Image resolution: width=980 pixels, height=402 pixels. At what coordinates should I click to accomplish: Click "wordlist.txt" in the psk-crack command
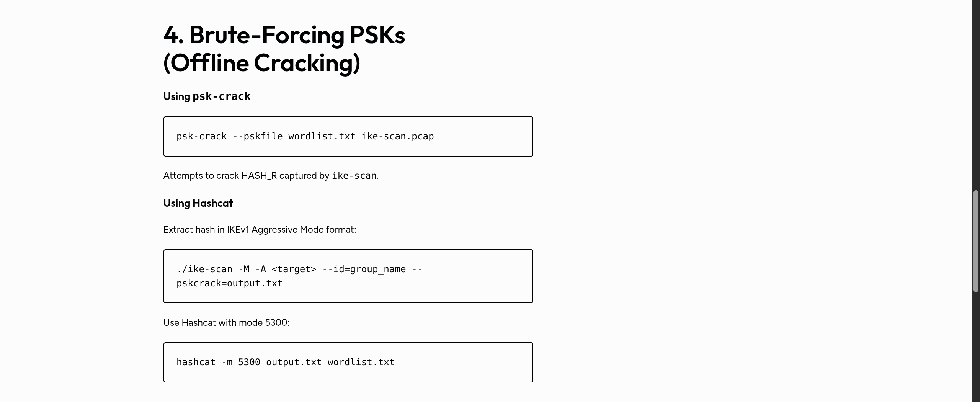(322, 136)
